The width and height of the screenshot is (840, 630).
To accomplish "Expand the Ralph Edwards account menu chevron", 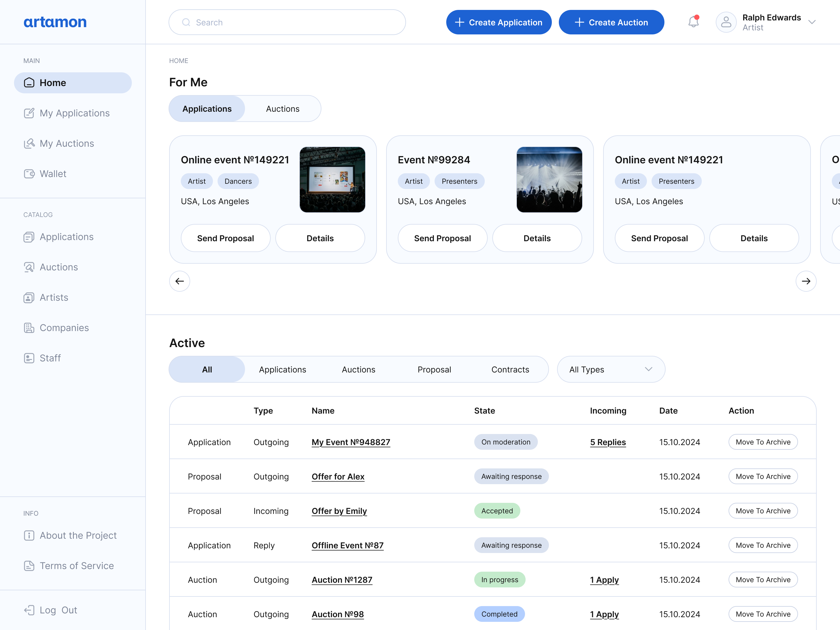I will [812, 22].
